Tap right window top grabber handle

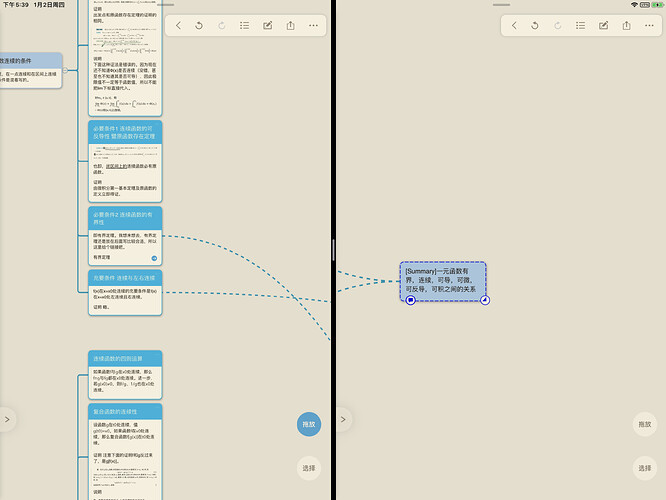click(501, 5)
